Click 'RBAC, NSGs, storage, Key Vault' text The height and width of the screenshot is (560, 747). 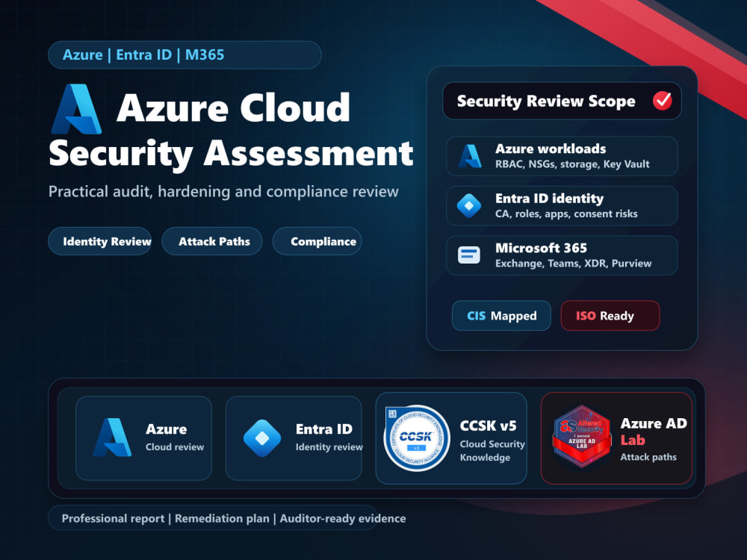[x=572, y=164]
